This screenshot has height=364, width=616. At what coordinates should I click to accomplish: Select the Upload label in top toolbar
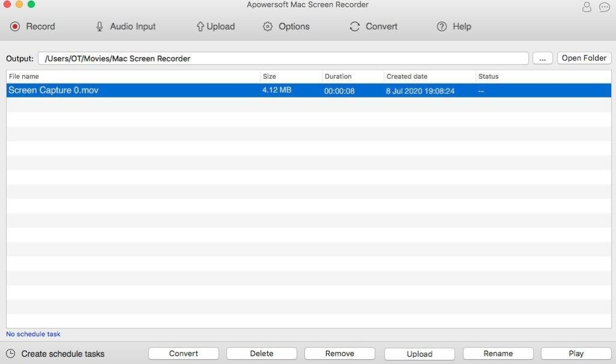pyautogui.click(x=221, y=26)
